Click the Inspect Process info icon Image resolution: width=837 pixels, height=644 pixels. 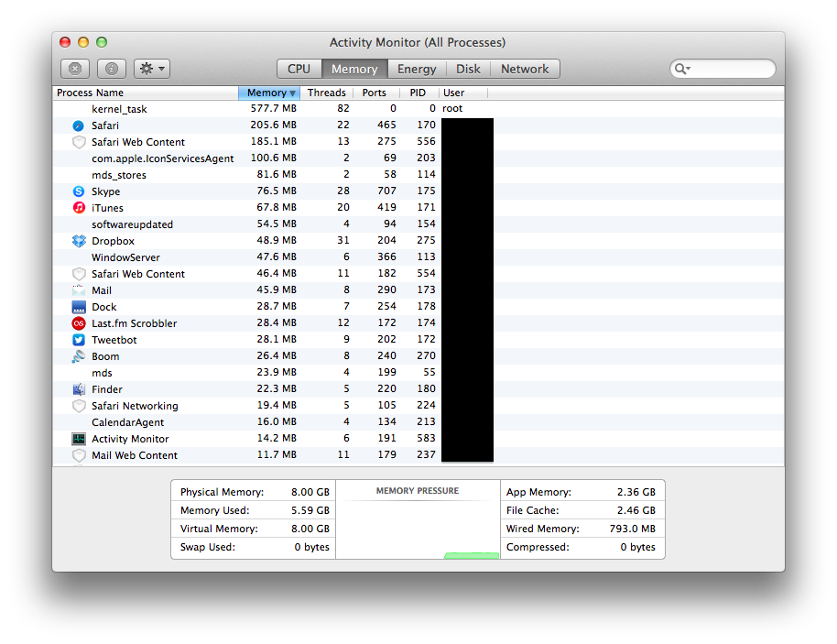pyautogui.click(x=112, y=69)
